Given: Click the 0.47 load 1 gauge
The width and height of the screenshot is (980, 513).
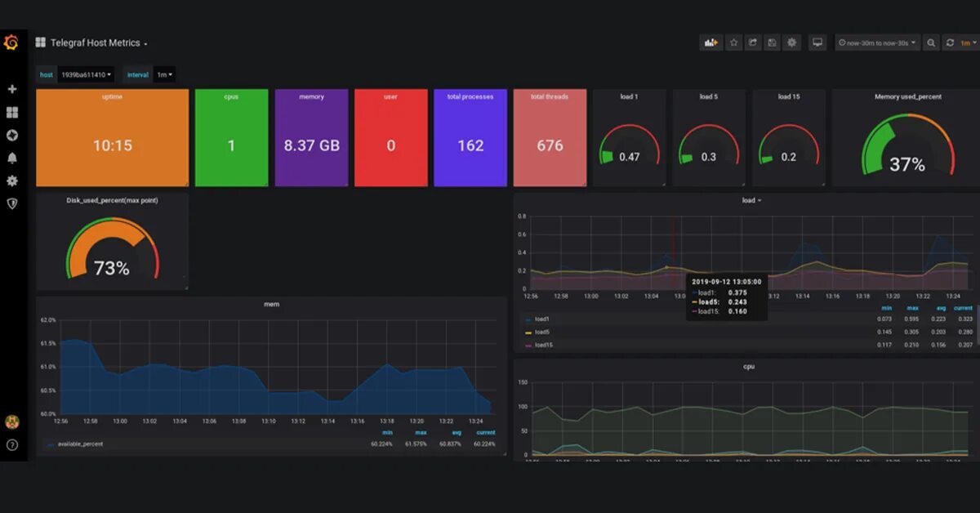Looking at the screenshot, I should (629, 145).
